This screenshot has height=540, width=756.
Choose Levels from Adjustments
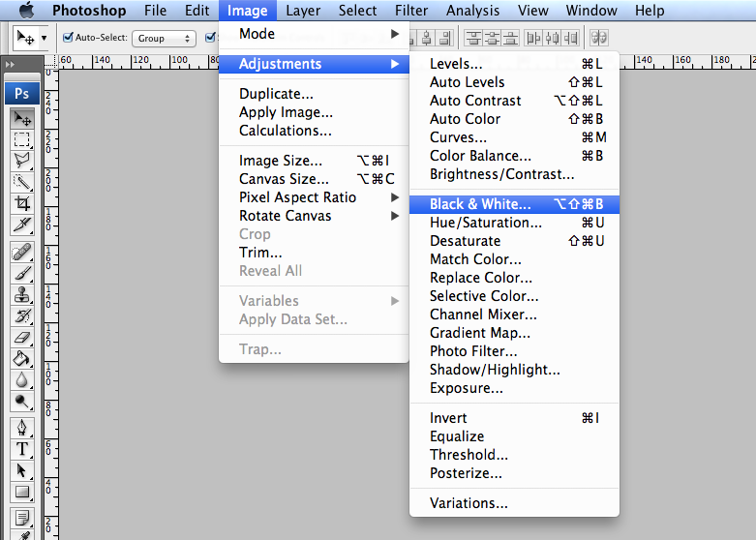tap(514, 64)
